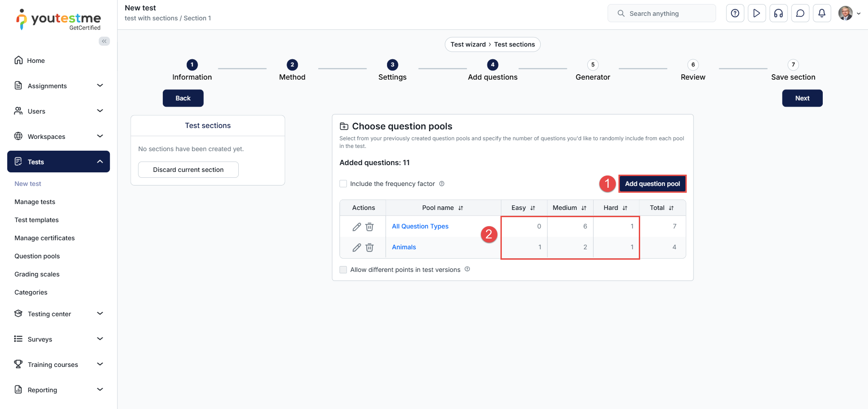Open the Animals pool link

404,247
